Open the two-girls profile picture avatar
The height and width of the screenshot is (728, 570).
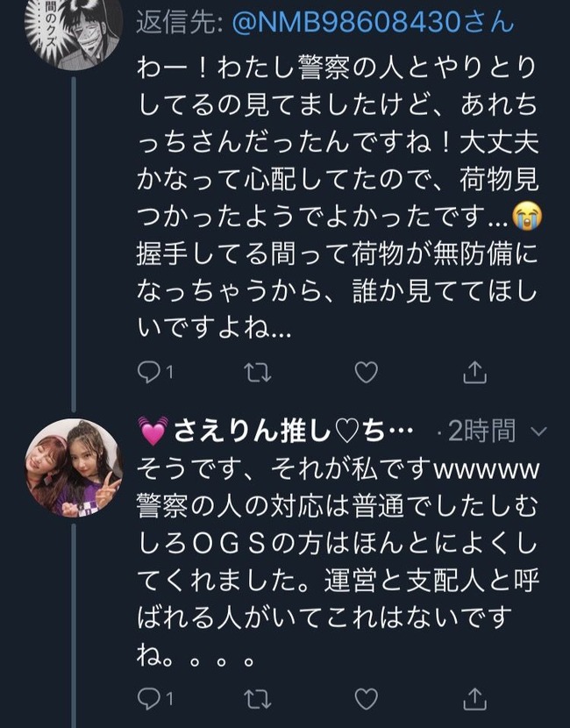pyautogui.click(x=74, y=468)
